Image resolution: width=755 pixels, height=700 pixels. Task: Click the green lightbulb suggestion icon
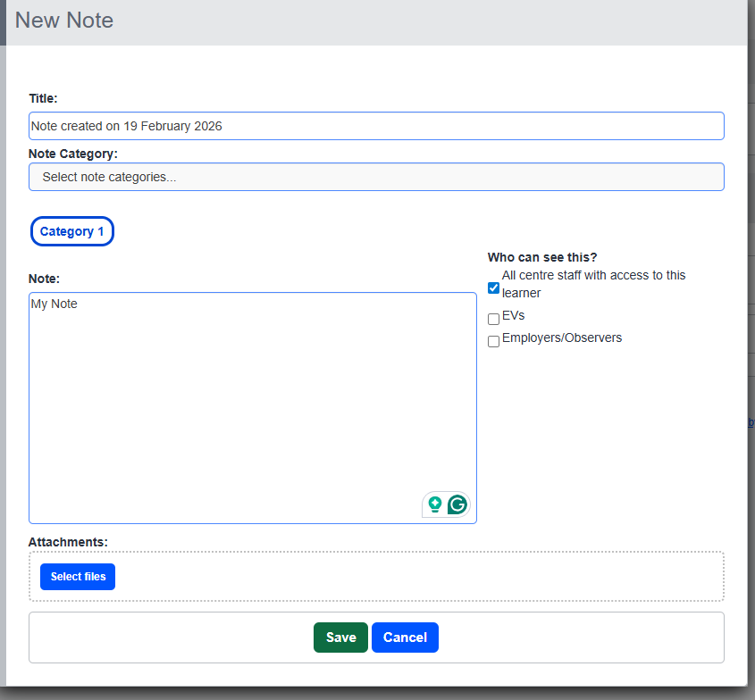click(x=435, y=504)
